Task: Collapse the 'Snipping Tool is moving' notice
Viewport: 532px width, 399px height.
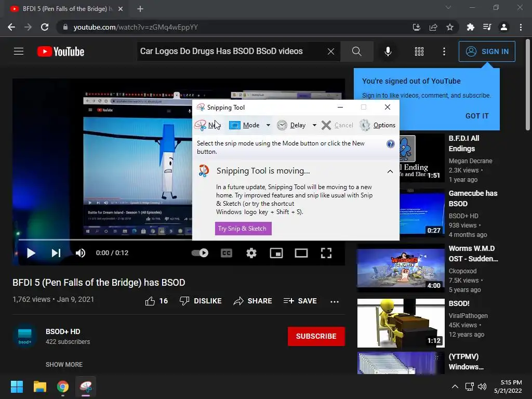Action: (x=390, y=171)
